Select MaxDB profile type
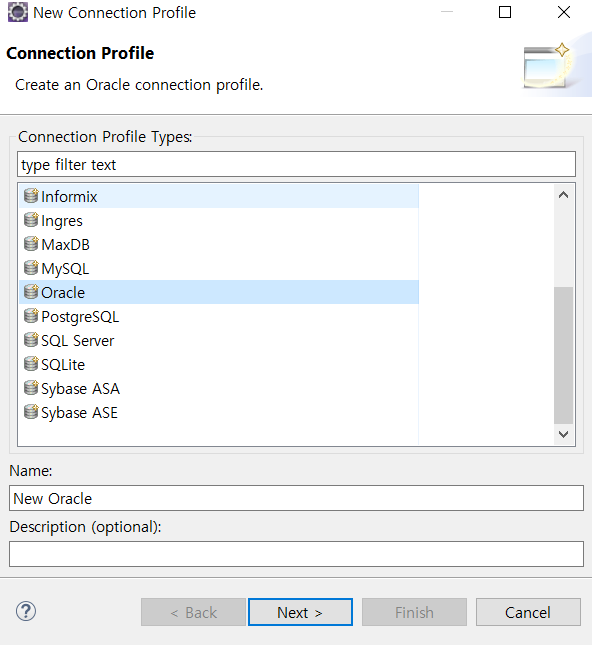 [219, 244]
